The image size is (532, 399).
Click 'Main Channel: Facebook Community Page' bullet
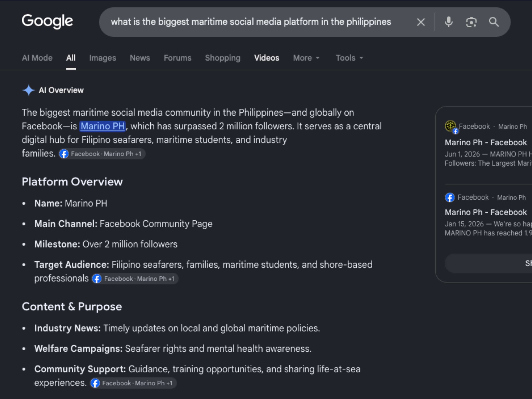click(x=123, y=224)
